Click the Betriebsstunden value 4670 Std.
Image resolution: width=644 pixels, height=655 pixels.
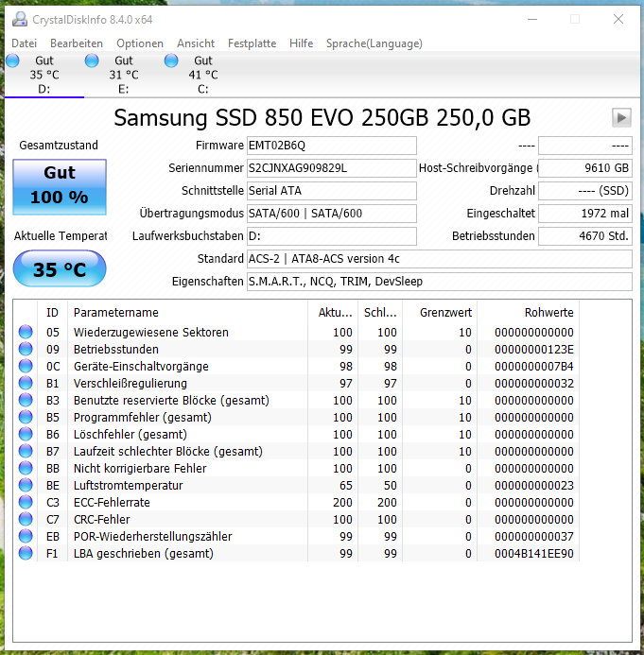click(585, 236)
